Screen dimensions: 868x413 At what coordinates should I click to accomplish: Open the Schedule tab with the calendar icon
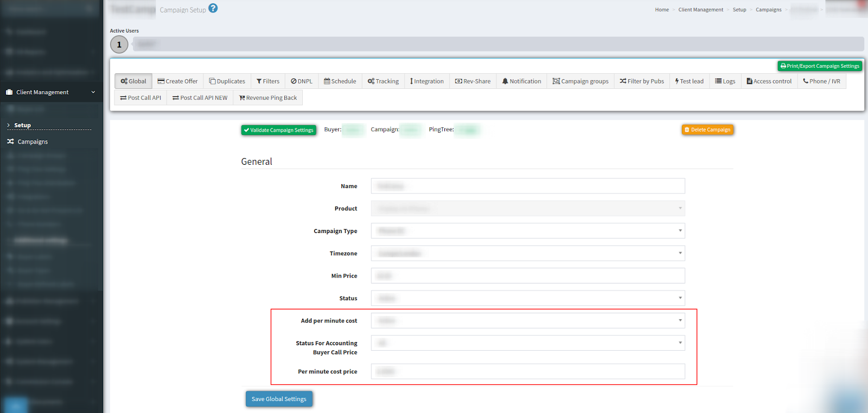pos(340,81)
